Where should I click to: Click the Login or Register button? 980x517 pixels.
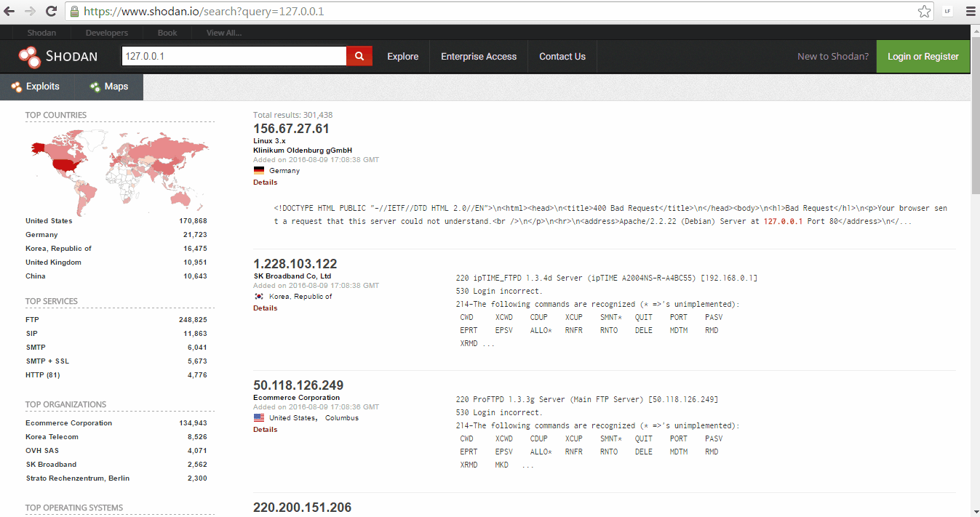[x=923, y=57]
